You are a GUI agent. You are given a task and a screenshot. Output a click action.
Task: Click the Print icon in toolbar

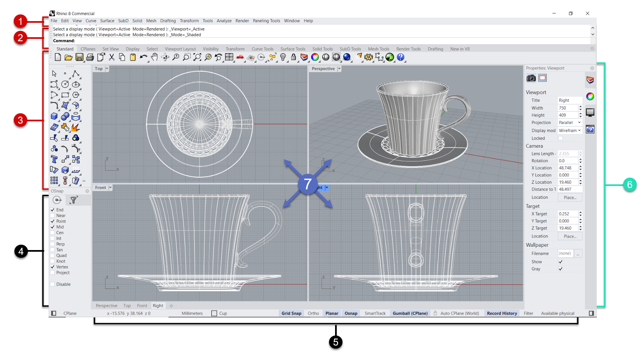pos(90,57)
